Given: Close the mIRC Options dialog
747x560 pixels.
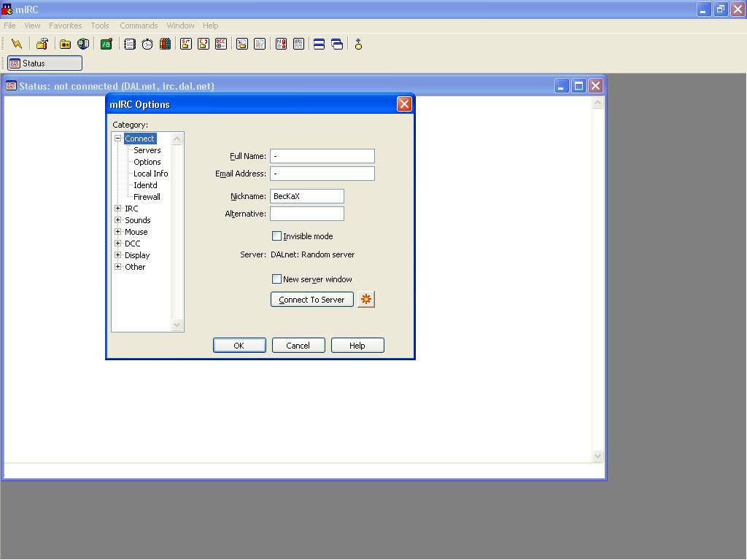Looking at the screenshot, I should pyautogui.click(x=404, y=104).
